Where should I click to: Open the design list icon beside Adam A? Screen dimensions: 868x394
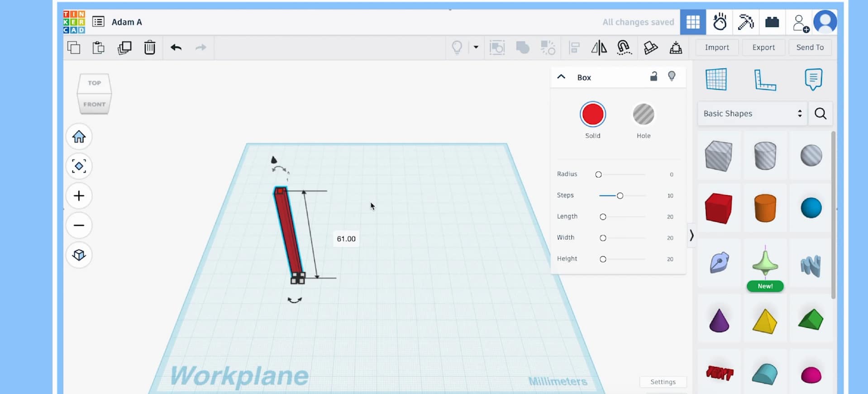[98, 22]
